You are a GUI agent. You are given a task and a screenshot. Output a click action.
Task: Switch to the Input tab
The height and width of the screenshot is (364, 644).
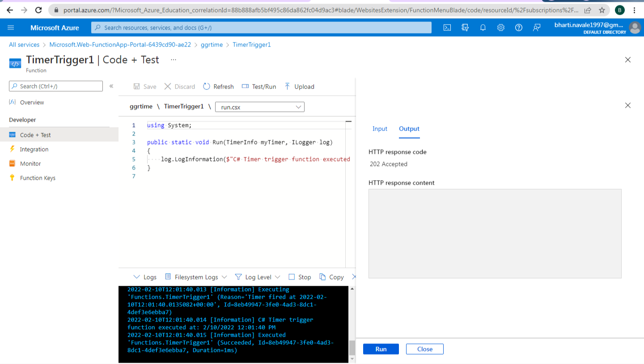[380, 129]
